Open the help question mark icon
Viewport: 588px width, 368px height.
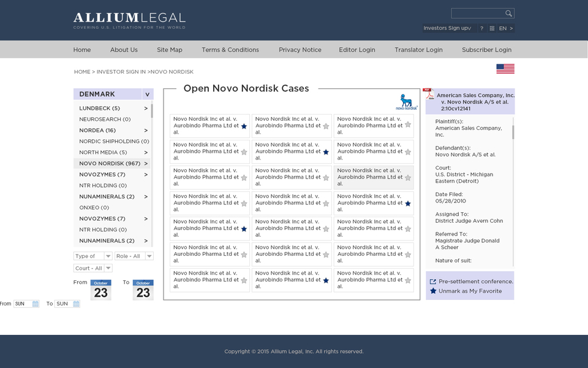click(x=481, y=29)
